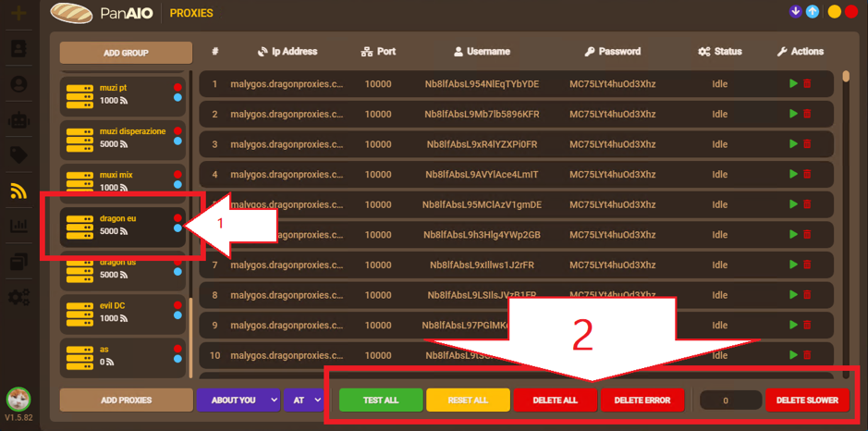Delete proxy row 10 with trash icon

(x=807, y=354)
